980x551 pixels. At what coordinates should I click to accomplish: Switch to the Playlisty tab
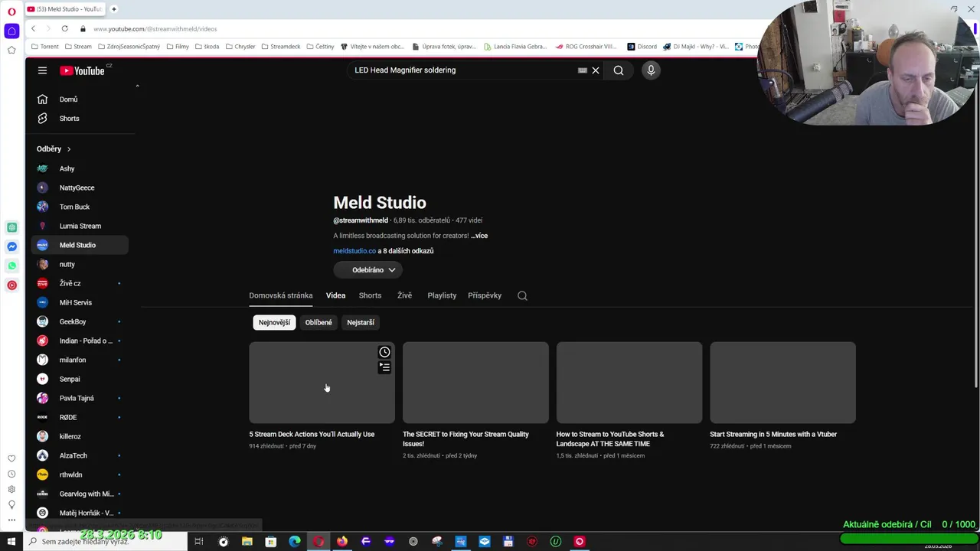442,295
